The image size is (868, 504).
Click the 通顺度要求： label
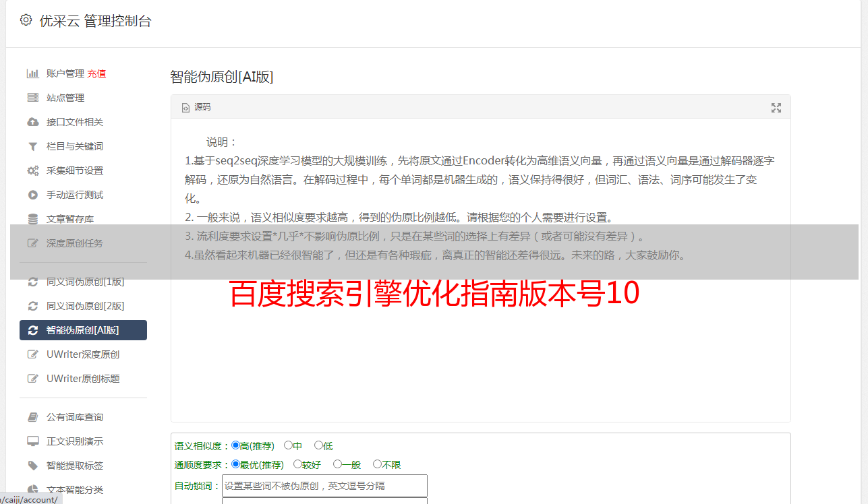pos(202,465)
